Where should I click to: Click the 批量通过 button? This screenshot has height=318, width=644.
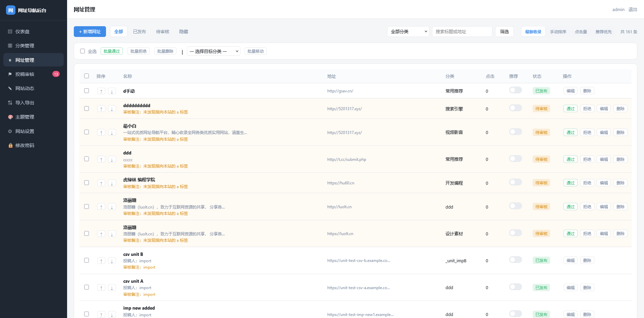112,51
